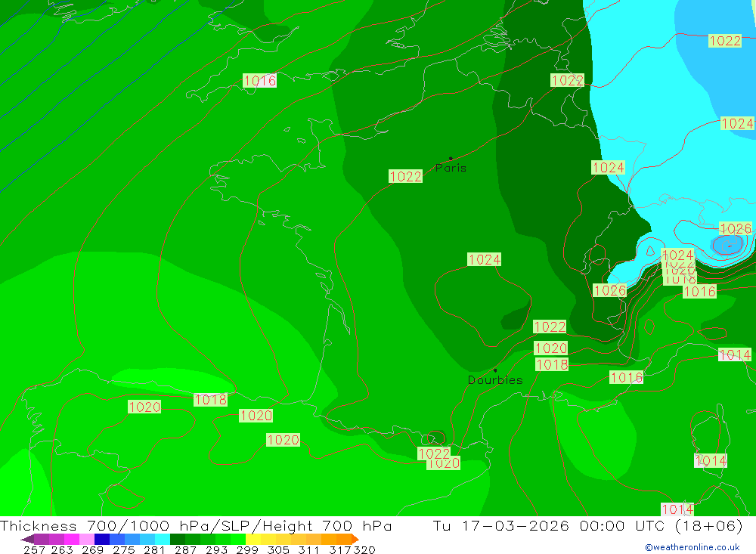Click the 263 legend value

(x=62, y=550)
